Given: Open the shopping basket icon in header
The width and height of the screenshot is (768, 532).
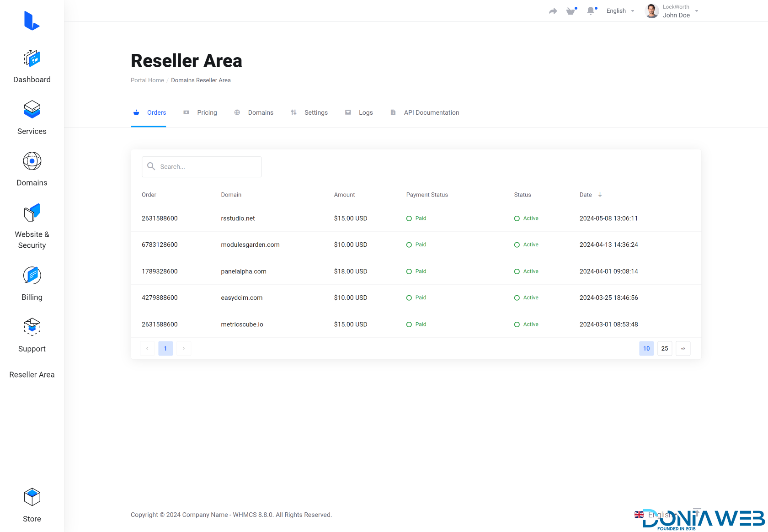Looking at the screenshot, I should pyautogui.click(x=571, y=11).
